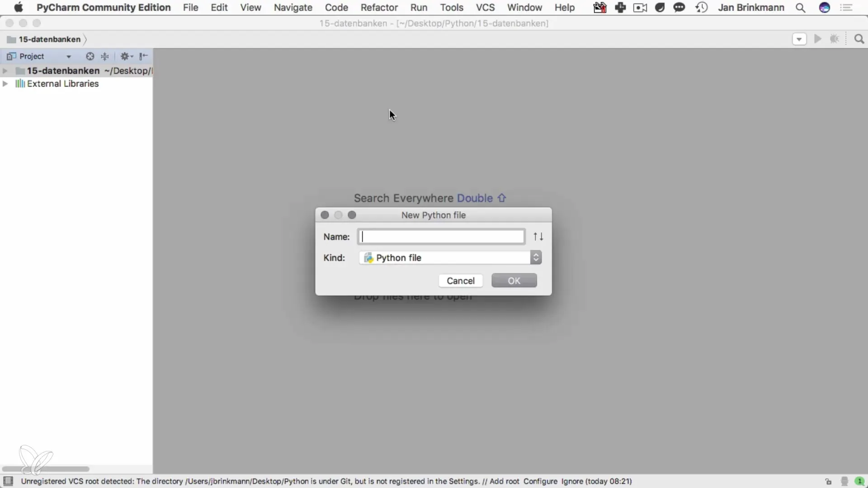
Task: Click the 15-datenbanken breadcrumb folder
Action: click(44, 39)
